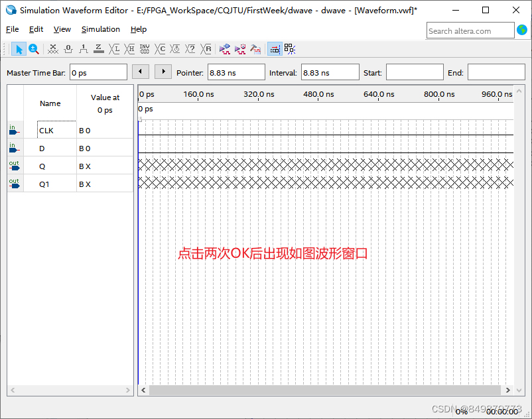This screenshot has width=532, height=419.
Task: Click the Q unknown-value waveform
Action: tap(326, 165)
